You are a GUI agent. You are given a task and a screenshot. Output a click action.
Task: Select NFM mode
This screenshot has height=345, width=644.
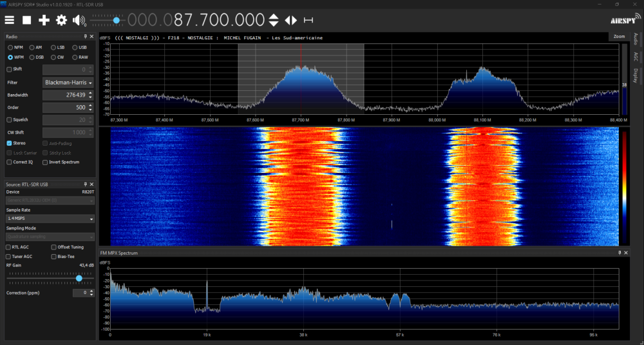point(15,48)
